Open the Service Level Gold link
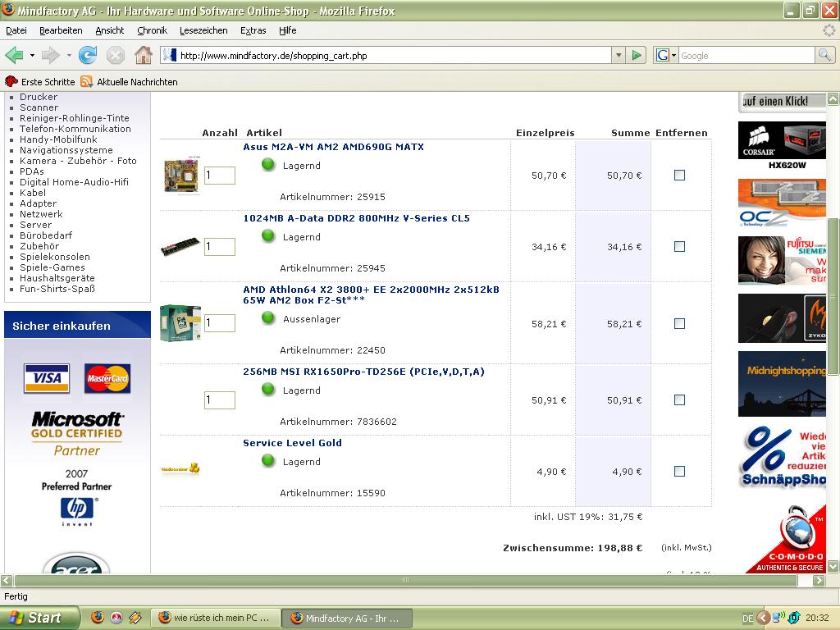Image resolution: width=840 pixels, height=630 pixels. [293, 443]
